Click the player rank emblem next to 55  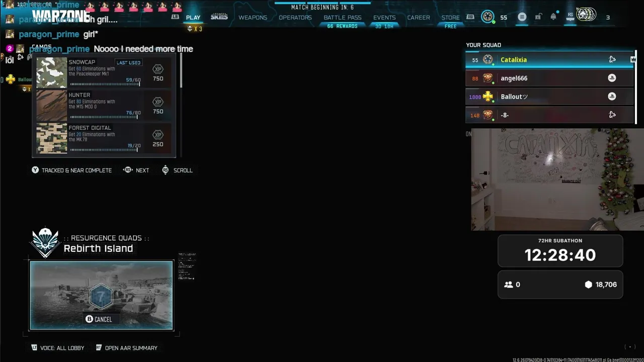pyautogui.click(x=488, y=17)
